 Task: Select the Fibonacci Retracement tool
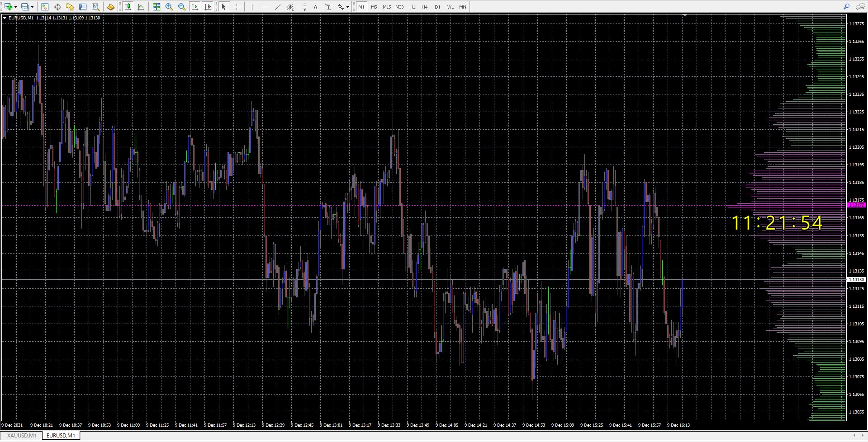click(x=303, y=7)
